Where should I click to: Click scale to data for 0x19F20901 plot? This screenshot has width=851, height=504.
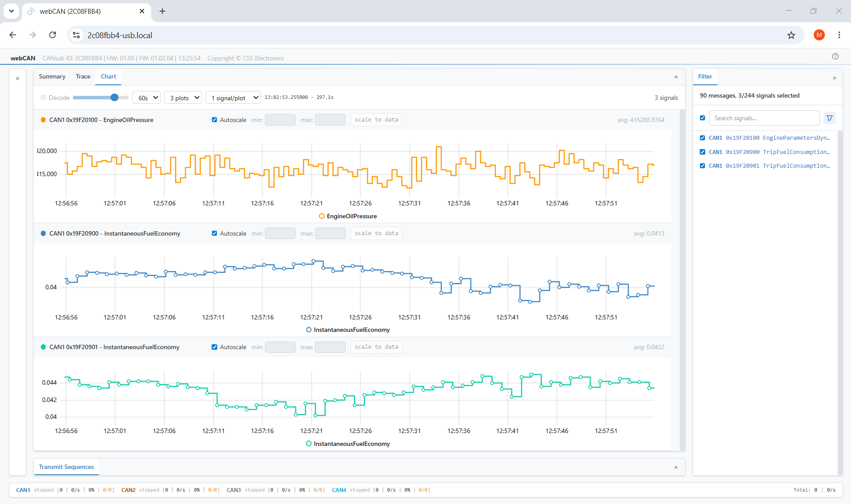pos(376,347)
